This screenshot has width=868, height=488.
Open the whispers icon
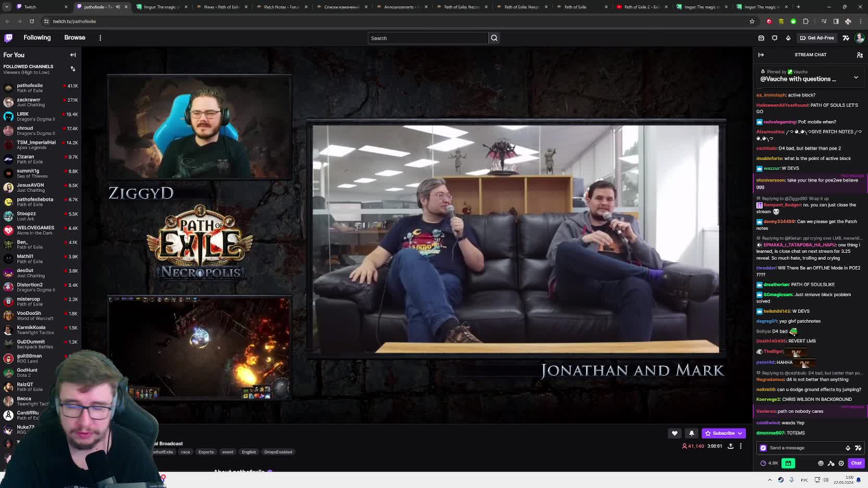(775, 38)
